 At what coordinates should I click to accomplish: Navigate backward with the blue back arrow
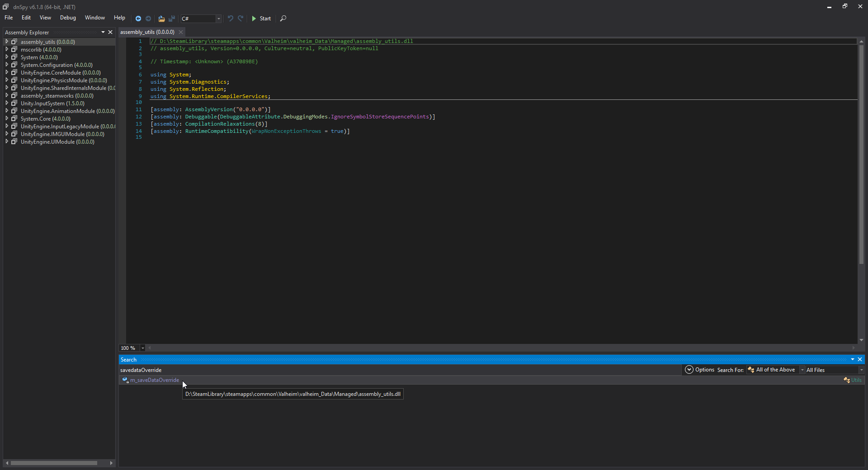point(138,19)
